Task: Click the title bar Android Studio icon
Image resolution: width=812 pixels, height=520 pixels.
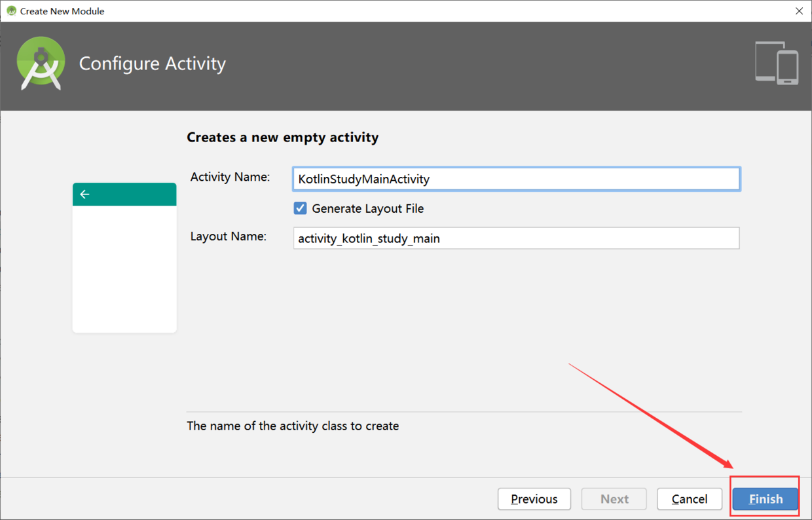Action: (x=10, y=11)
